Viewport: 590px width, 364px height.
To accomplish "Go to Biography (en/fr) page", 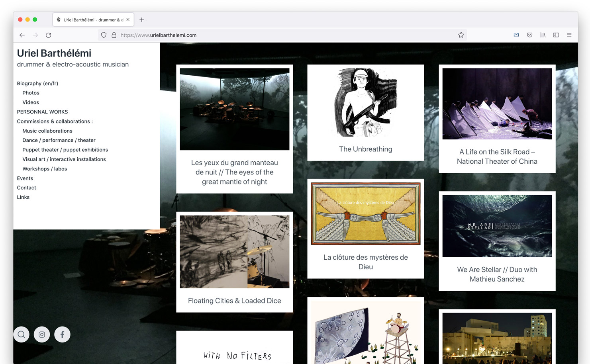I will click(x=37, y=83).
